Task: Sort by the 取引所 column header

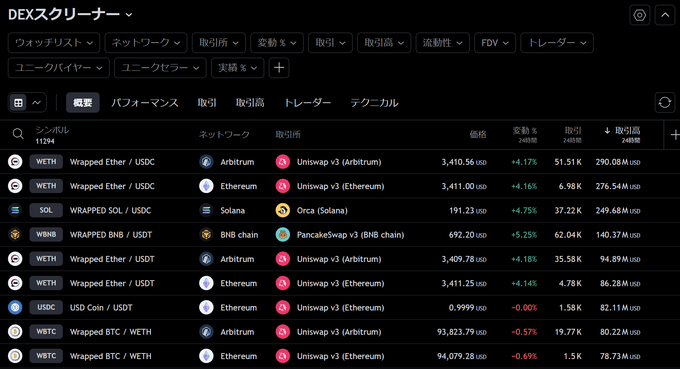Action: click(288, 134)
